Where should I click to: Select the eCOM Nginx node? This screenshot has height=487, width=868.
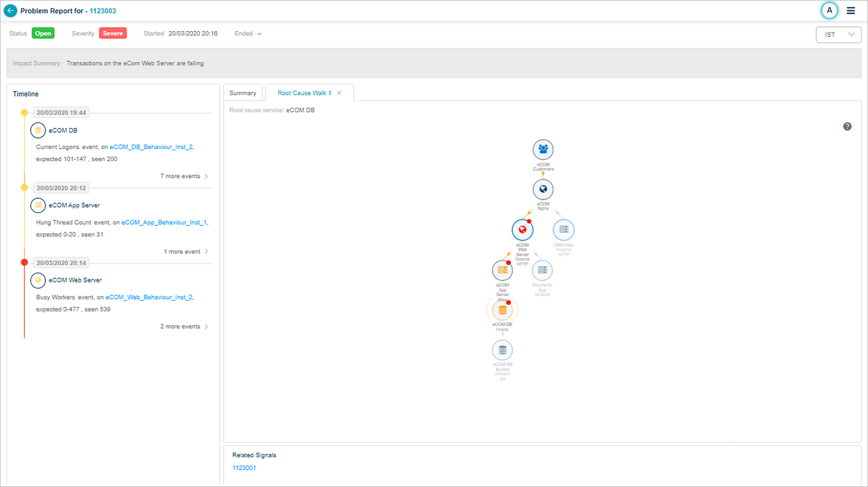(x=543, y=190)
